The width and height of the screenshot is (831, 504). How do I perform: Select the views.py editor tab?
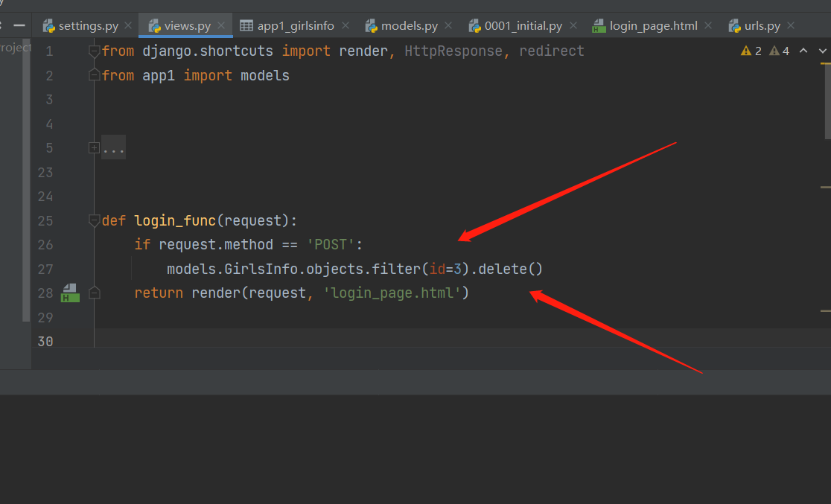[x=187, y=25]
